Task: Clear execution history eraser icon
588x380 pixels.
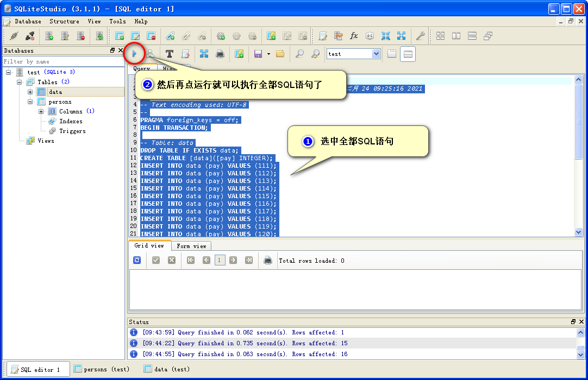Action: pyautogui.click(x=185, y=54)
